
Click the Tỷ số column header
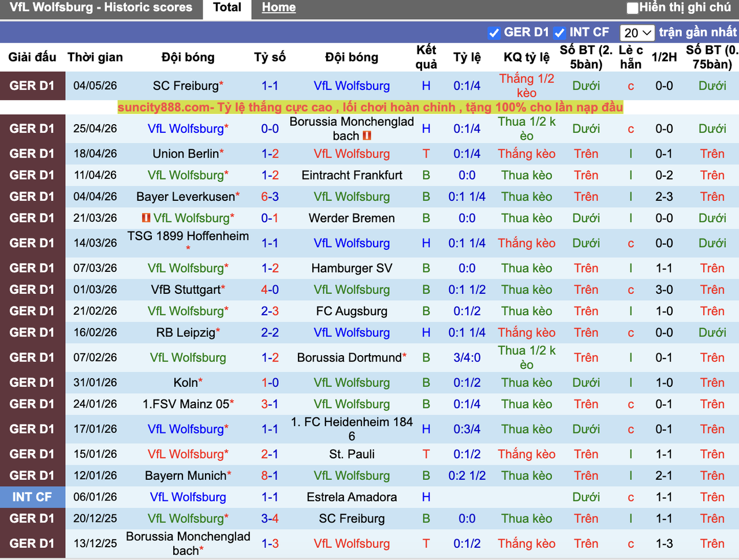coord(270,57)
